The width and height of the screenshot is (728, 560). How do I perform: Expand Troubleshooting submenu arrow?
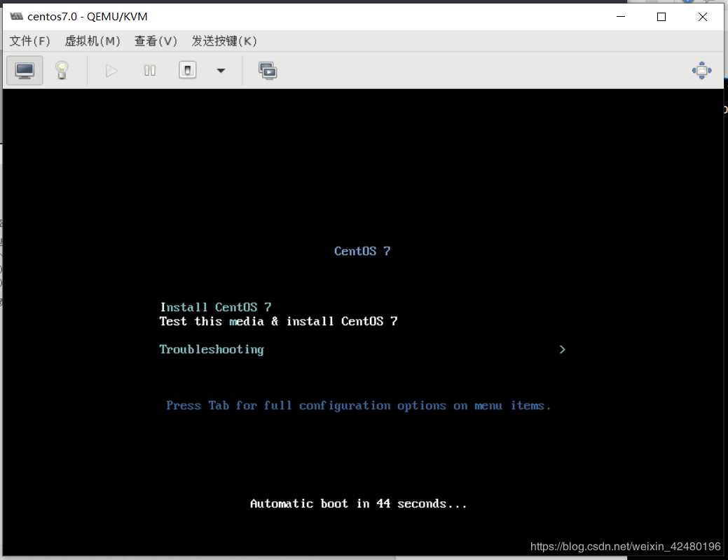562,349
